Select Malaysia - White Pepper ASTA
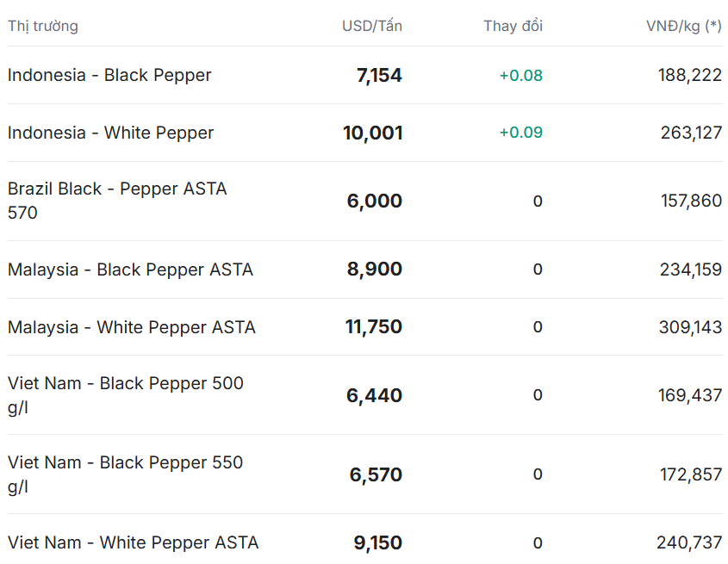Screen dimensions: 728x564 pyautogui.click(x=365, y=327)
